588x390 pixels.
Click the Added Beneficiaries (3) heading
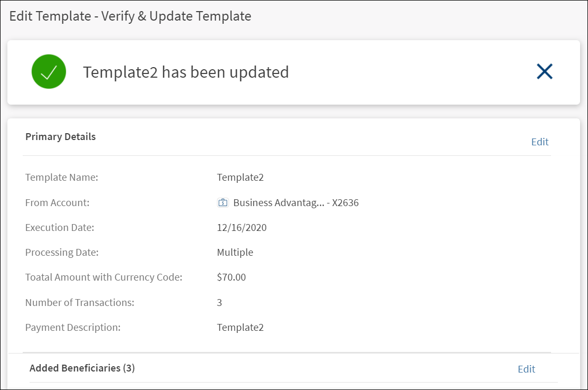82,368
